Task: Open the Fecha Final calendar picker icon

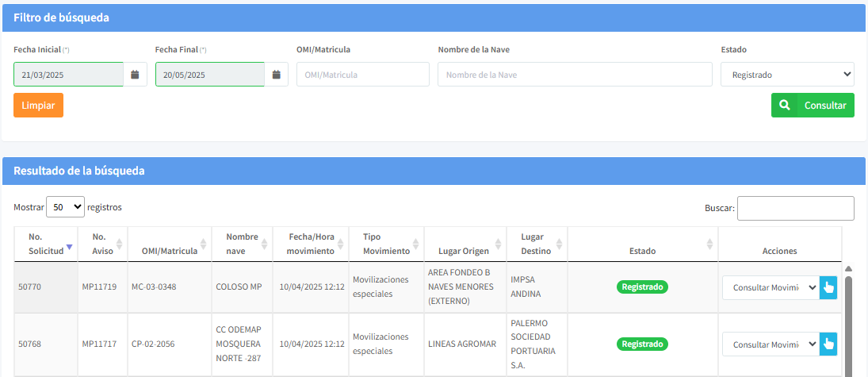Action: [276, 75]
